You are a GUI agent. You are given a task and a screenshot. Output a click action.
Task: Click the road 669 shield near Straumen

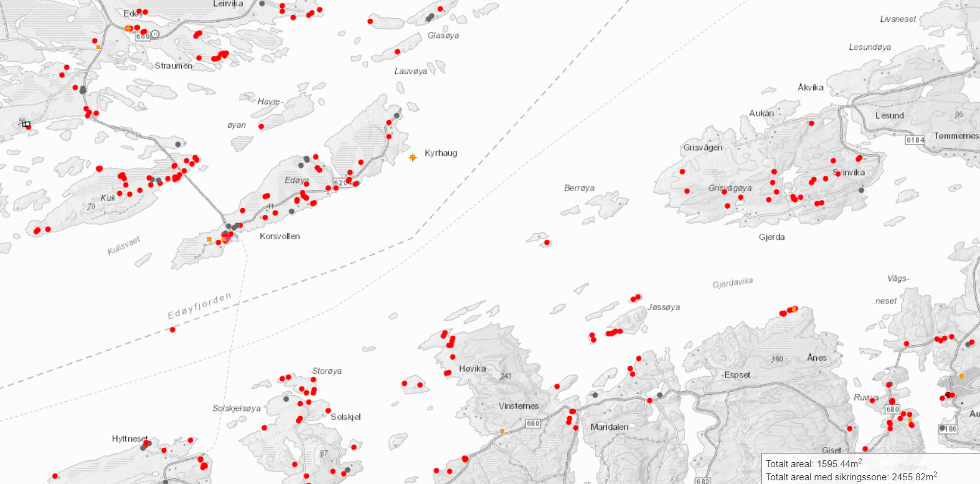(143, 37)
